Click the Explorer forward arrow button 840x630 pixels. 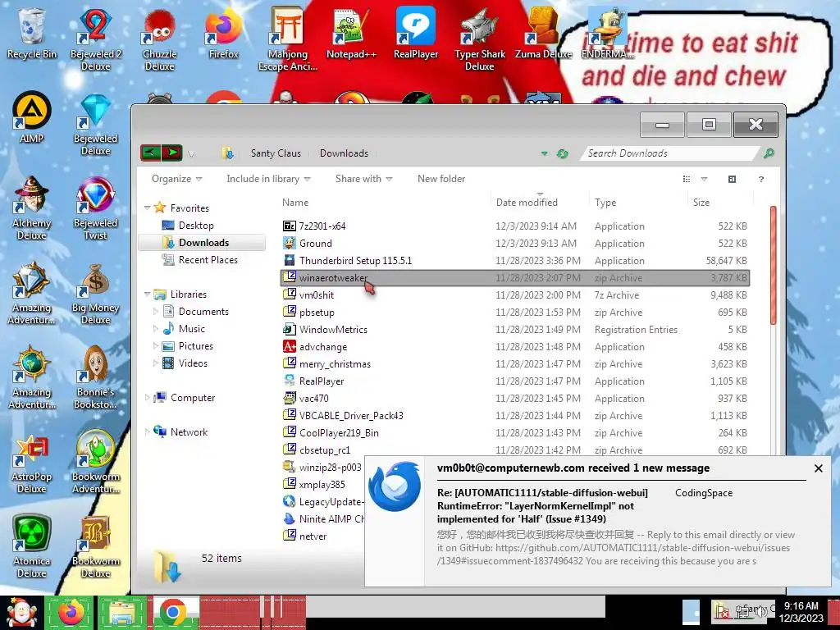tap(172, 153)
